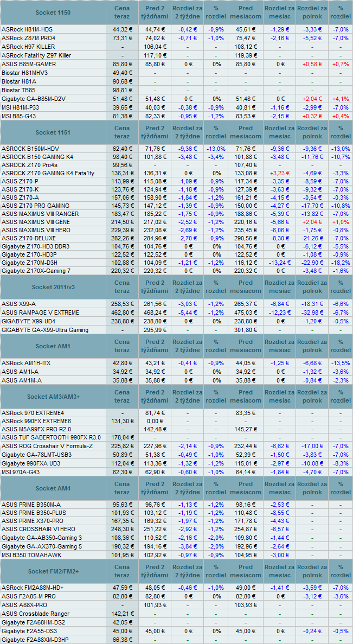Click the GIGABYTE X99-UD4 product name
This screenshot has height=644, width=353.
click(x=29, y=321)
